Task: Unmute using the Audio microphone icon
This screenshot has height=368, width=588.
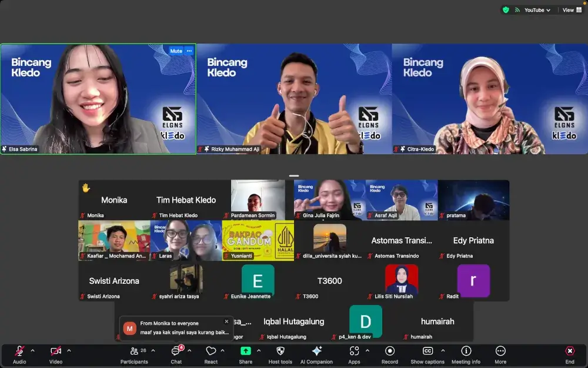Action: 19,351
